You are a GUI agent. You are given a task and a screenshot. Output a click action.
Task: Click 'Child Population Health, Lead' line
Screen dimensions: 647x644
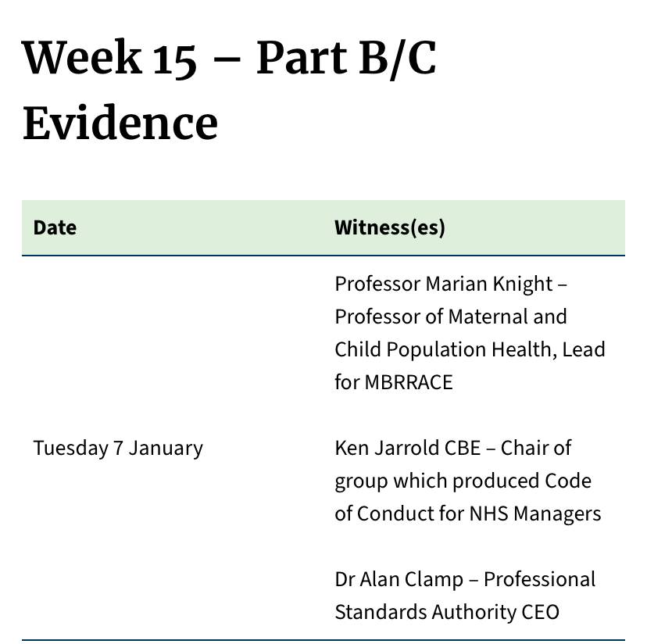470,349
